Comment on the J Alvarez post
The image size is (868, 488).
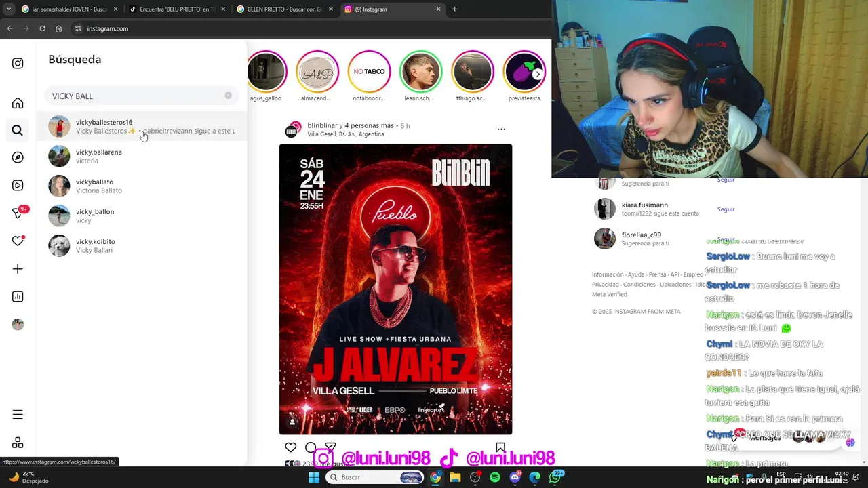(311, 447)
